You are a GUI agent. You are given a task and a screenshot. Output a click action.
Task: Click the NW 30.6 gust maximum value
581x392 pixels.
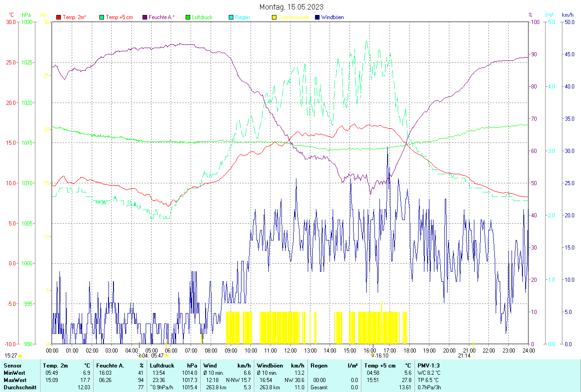295,380
